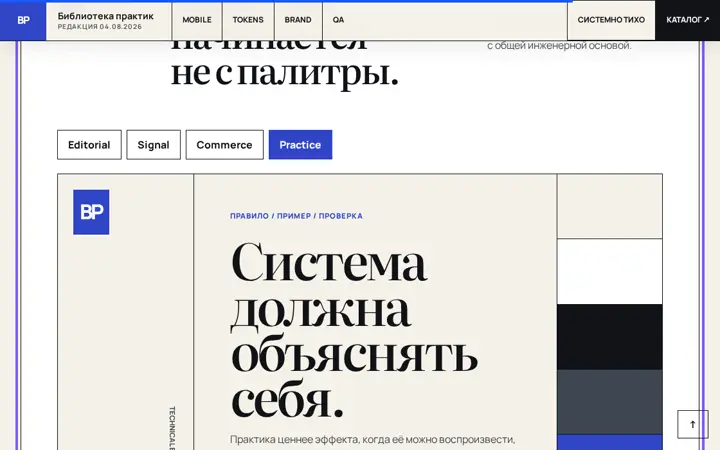Select the Editorial tab
This screenshot has height=450, width=720.
(89, 145)
